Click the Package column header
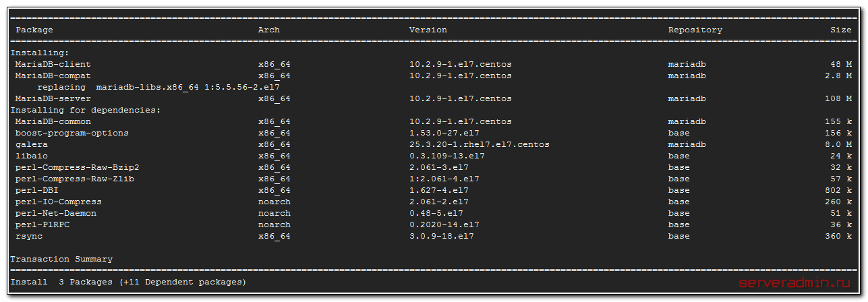Screen dimensions: 868x302 tap(34, 30)
